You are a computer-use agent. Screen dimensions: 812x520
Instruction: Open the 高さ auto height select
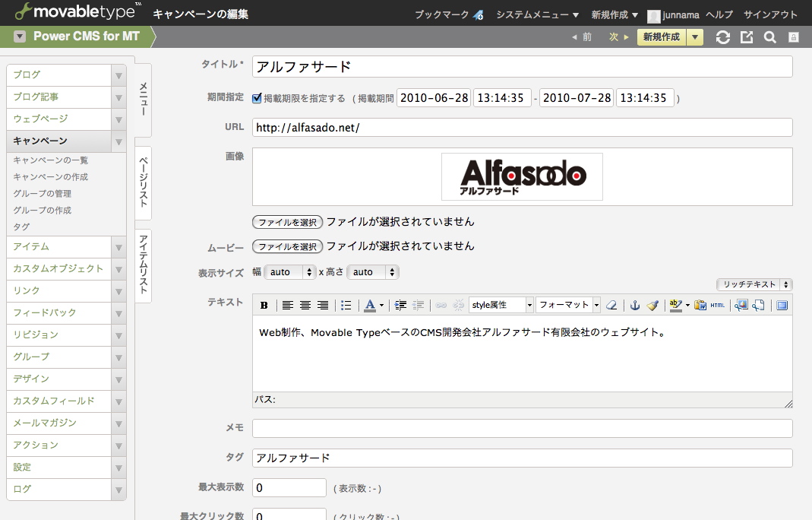click(373, 272)
